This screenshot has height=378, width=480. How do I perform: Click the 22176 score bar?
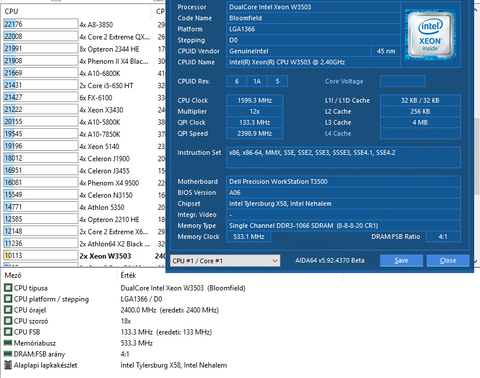point(41,24)
